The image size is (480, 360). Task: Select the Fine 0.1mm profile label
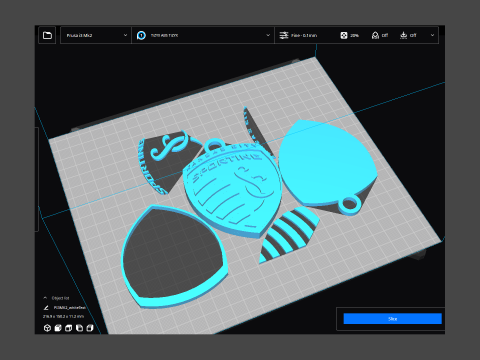[x=304, y=35]
